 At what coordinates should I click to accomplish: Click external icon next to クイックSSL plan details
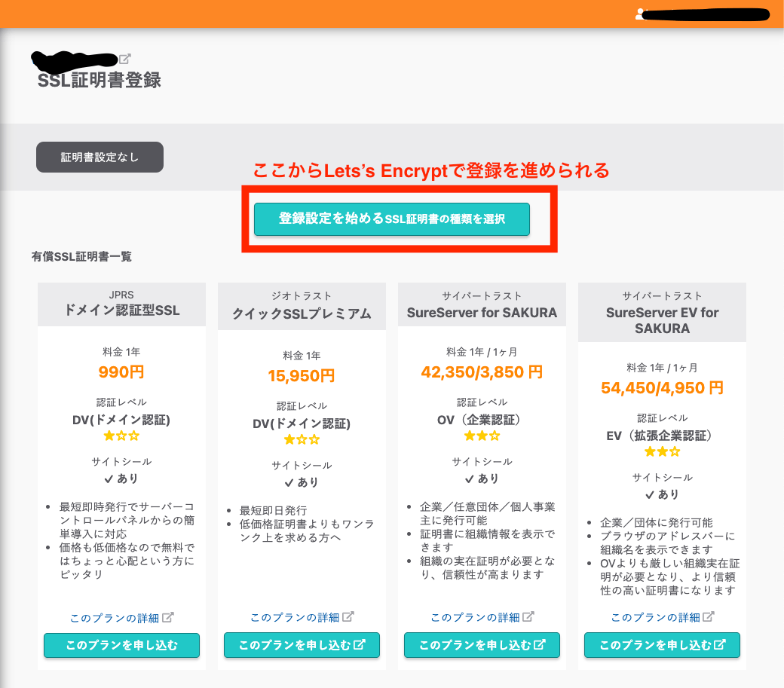click(x=348, y=617)
